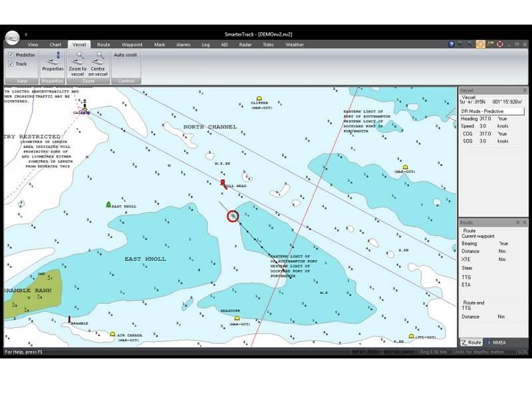This screenshot has width=532, height=399.
Task: Click the red lifebuoy icon
Action: [x=499, y=45]
